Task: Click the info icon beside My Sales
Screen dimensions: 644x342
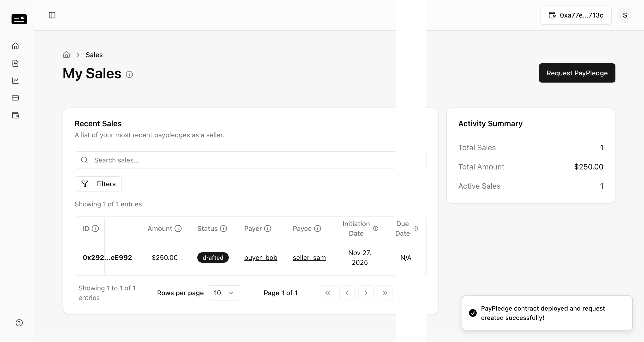Action: pyautogui.click(x=129, y=74)
